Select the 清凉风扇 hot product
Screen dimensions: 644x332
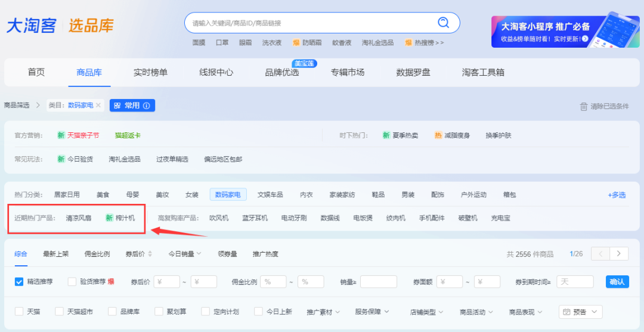pyautogui.click(x=79, y=218)
